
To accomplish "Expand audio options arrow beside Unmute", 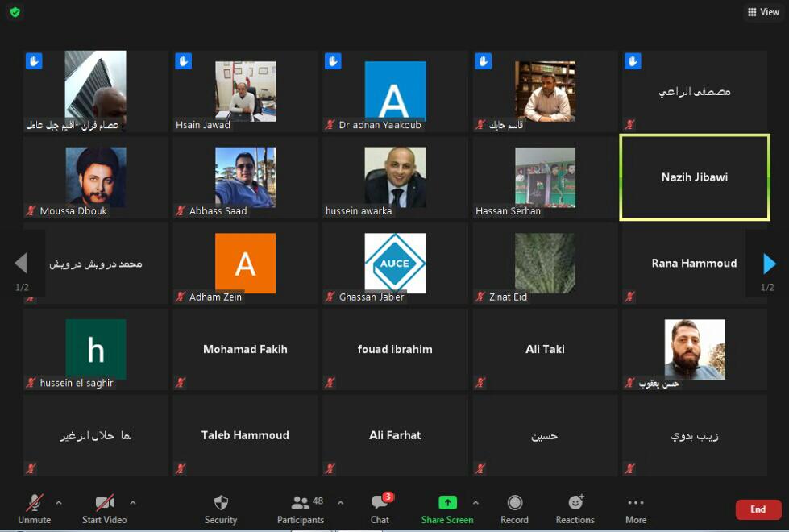I will pos(59,503).
